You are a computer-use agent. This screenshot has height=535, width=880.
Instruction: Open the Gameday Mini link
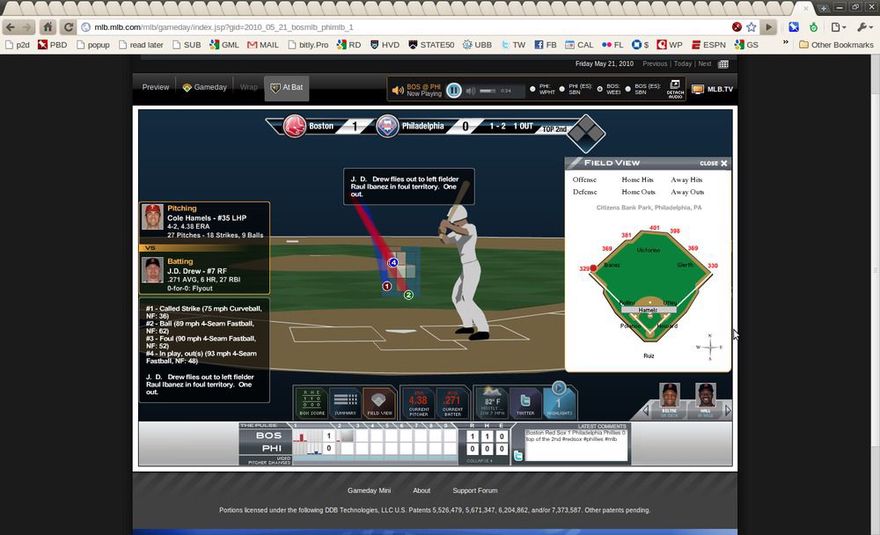pos(369,491)
